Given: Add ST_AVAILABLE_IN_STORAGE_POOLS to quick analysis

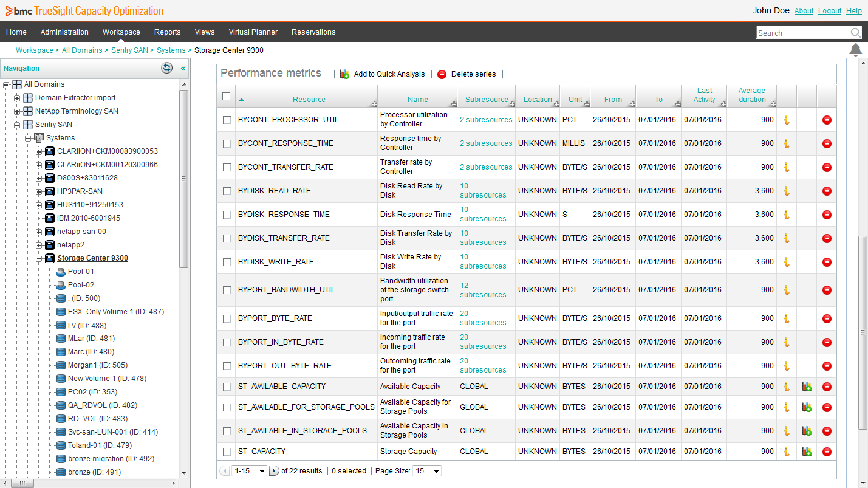Looking at the screenshot, I should point(807,431).
